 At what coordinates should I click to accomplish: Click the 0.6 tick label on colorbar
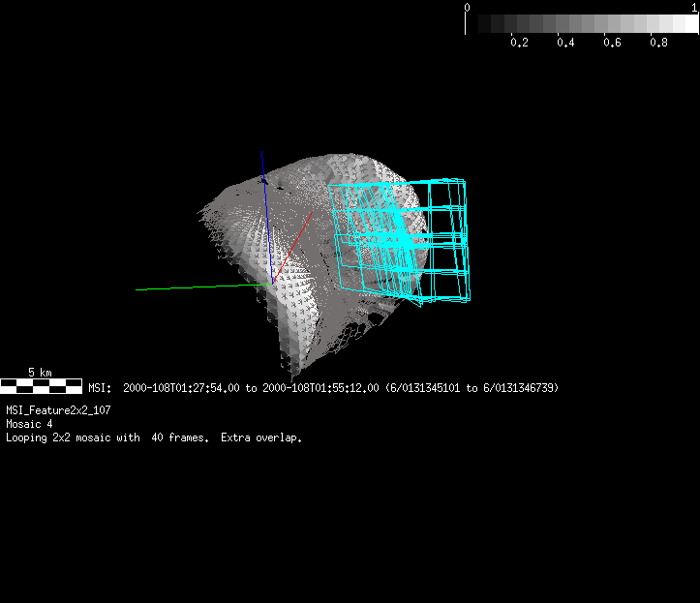(x=612, y=43)
